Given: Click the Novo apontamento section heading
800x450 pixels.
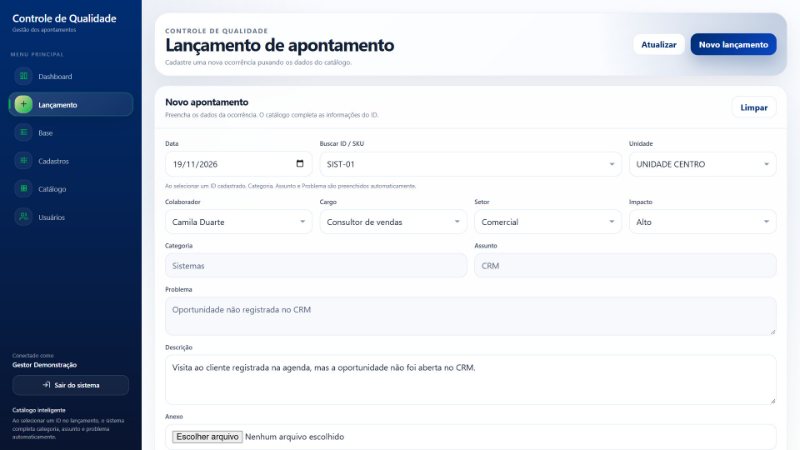Looking at the screenshot, I should [x=207, y=102].
